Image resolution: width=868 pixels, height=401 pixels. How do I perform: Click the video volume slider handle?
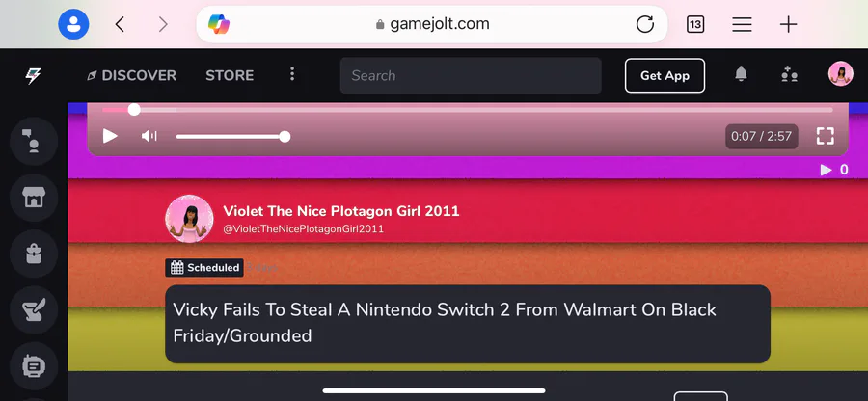(x=285, y=137)
